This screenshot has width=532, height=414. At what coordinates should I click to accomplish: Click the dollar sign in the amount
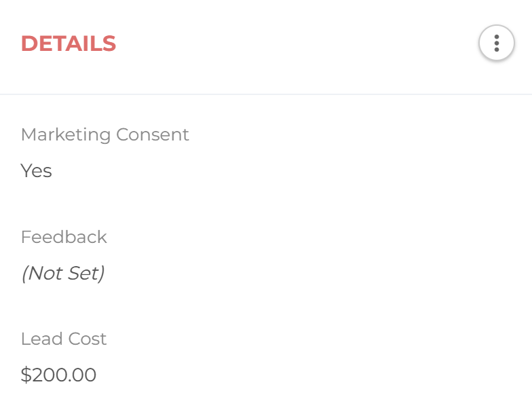(x=26, y=375)
